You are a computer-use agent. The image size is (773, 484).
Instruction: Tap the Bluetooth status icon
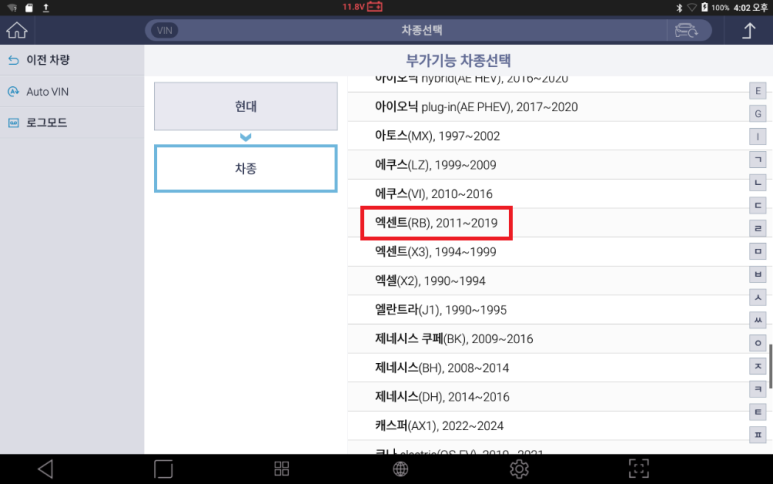pyautogui.click(x=679, y=7)
